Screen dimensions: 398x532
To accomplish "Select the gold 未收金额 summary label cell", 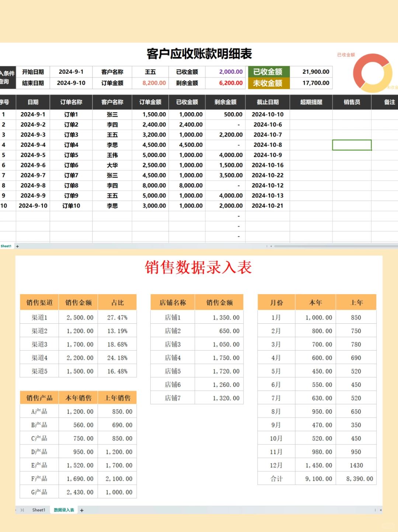I will pos(269,83).
